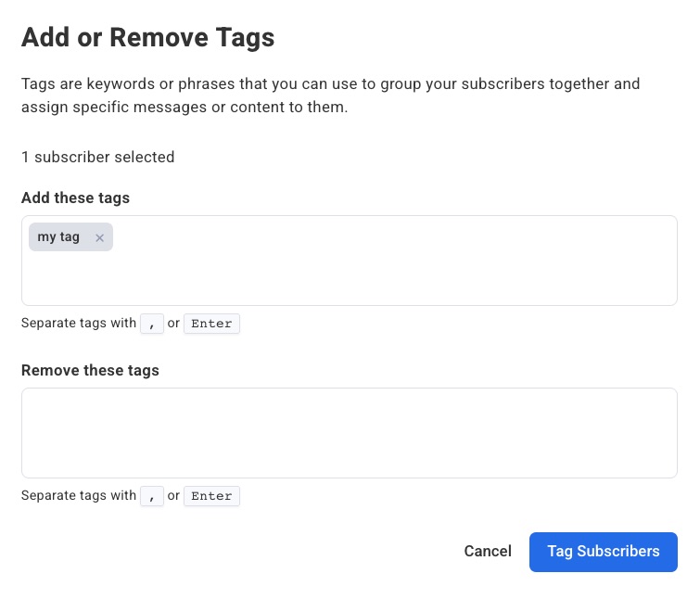
Task: Click 'Separate tags with' hint below Add tags
Action: [78, 325]
